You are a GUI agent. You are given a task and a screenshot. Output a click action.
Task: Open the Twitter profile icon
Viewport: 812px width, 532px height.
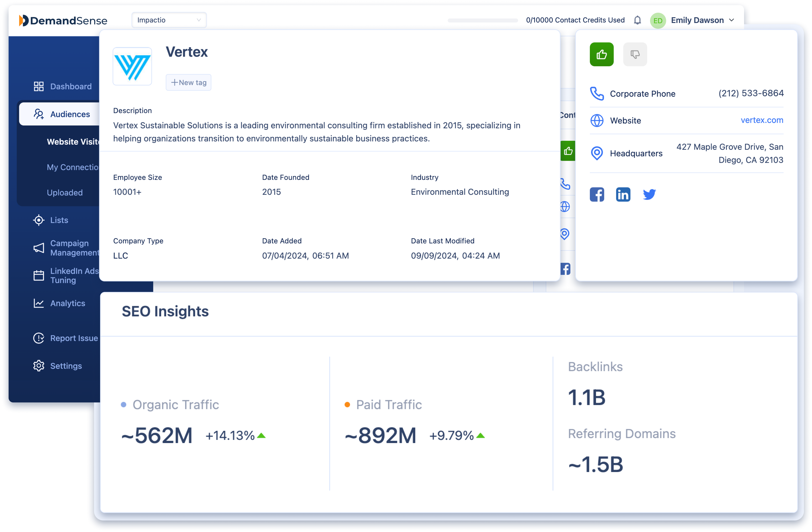point(649,194)
